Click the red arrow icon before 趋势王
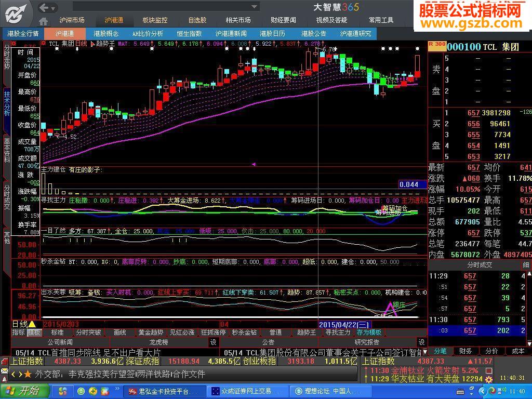 [x=92, y=44]
